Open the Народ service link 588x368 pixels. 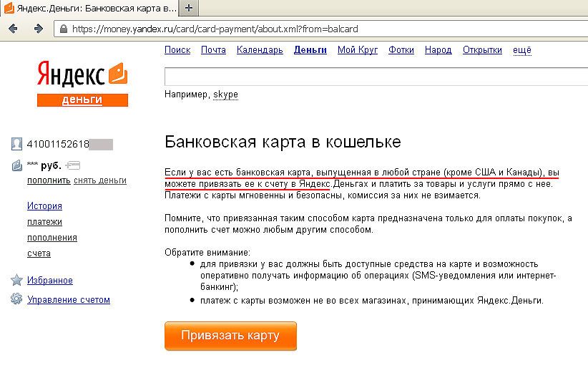[x=438, y=50]
